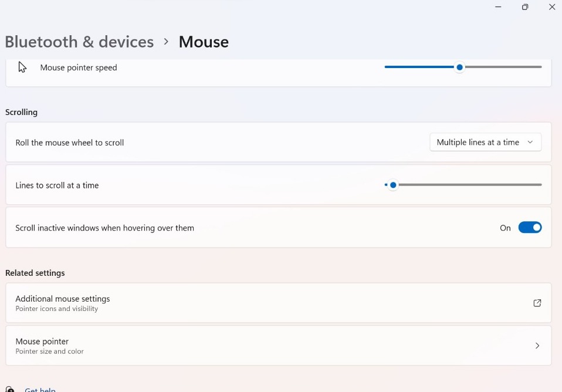The height and width of the screenshot is (392, 562).
Task: Open Additional mouse settings
Action: click(279, 303)
